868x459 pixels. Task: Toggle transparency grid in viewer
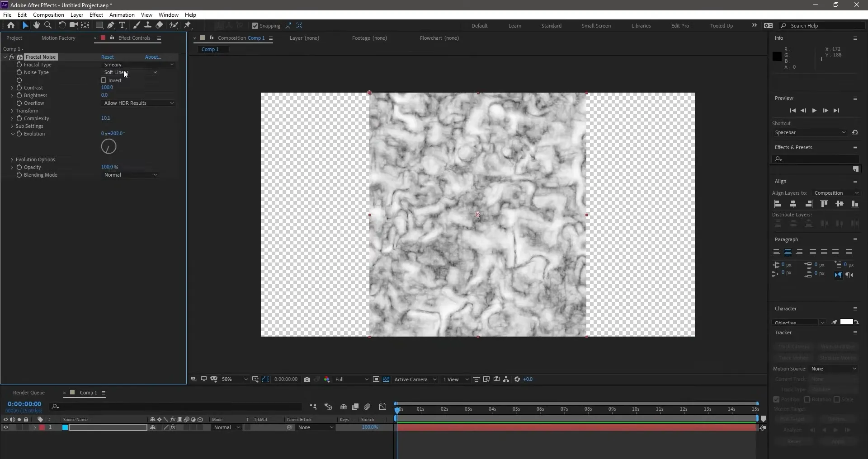pos(386,379)
